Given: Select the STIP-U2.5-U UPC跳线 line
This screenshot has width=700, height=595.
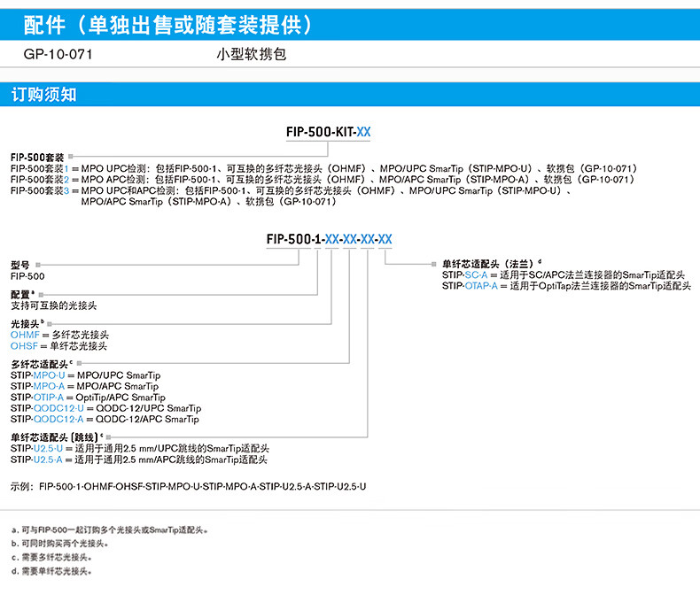Looking at the screenshot, I should (x=140, y=448).
